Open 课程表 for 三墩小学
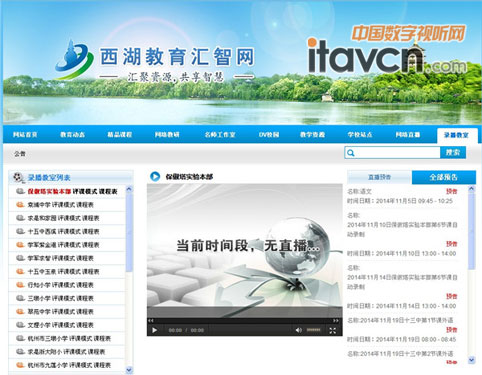The width and height of the screenshot is (482, 375). click(85, 298)
